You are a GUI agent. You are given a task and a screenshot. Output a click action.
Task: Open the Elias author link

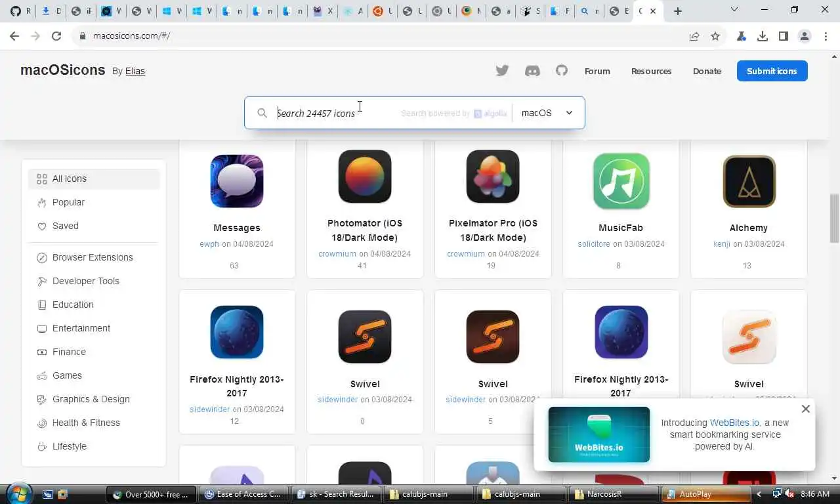pos(135,71)
